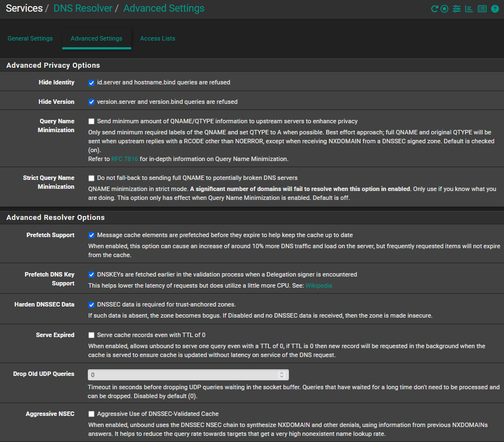504x442 pixels.
Task: Enable Query Name Minimization checkbox
Action: tap(92, 122)
